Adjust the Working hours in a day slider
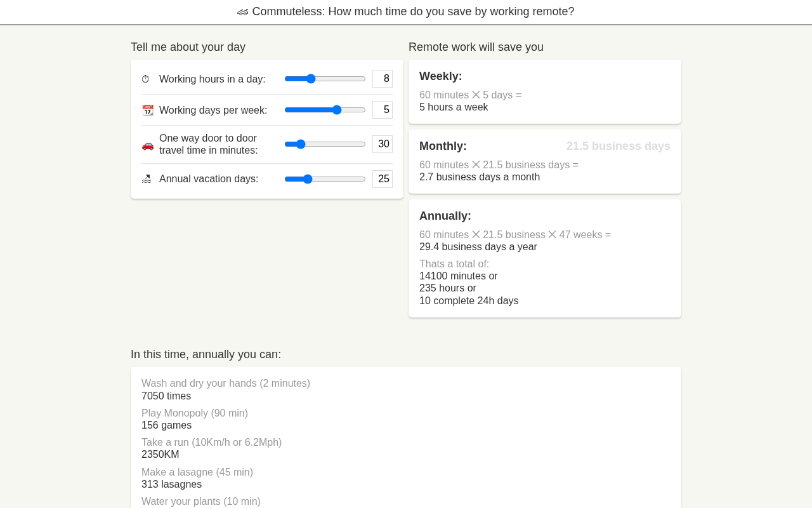Viewport: 812px width, 508px height. (325, 79)
